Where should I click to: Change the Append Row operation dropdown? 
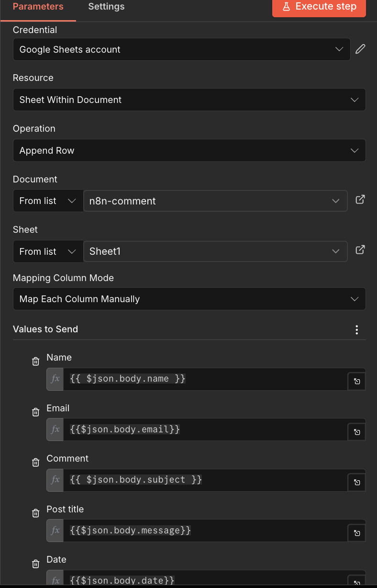tap(189, 150)
